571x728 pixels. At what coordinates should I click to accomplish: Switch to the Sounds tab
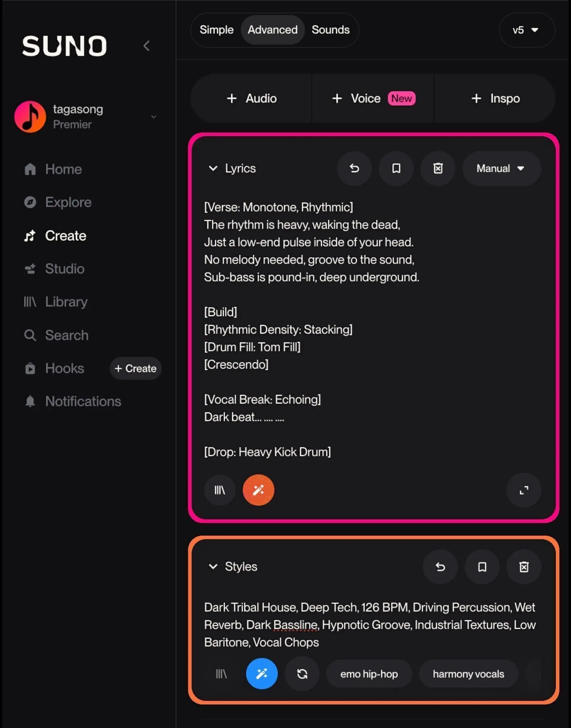coord(331,30)
